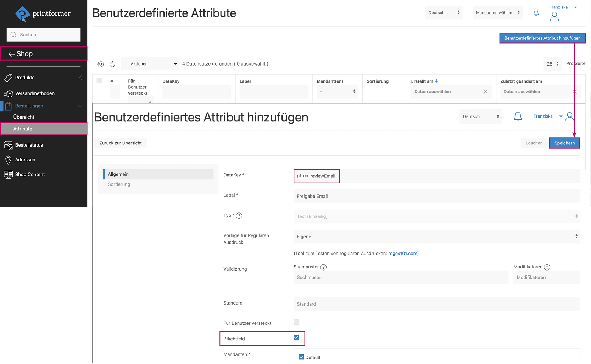
Task: Enable Für Benutzer versteckt
Action: pos(296,322)
